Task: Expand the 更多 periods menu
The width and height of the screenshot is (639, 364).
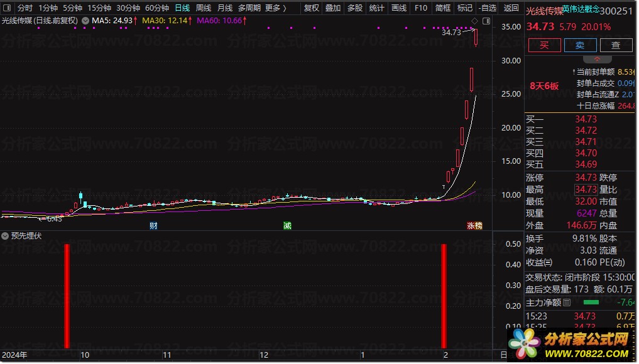Action: point(275,8)
